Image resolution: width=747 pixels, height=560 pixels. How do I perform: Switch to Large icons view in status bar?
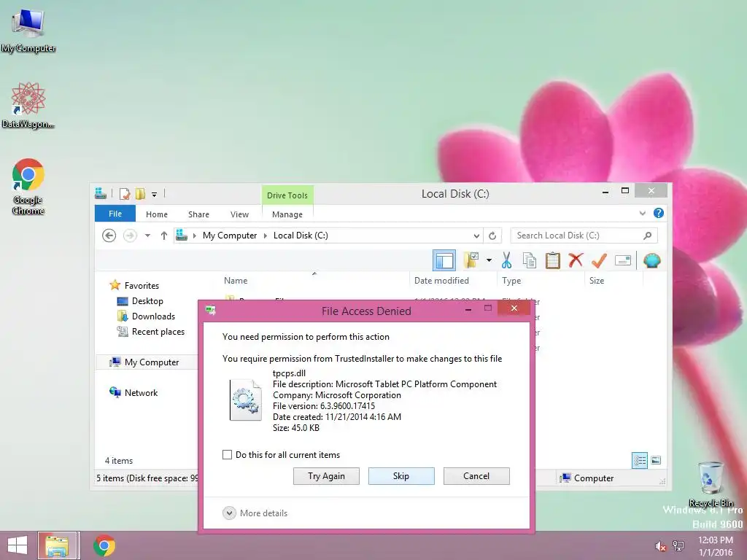click(x=656, y=460)
